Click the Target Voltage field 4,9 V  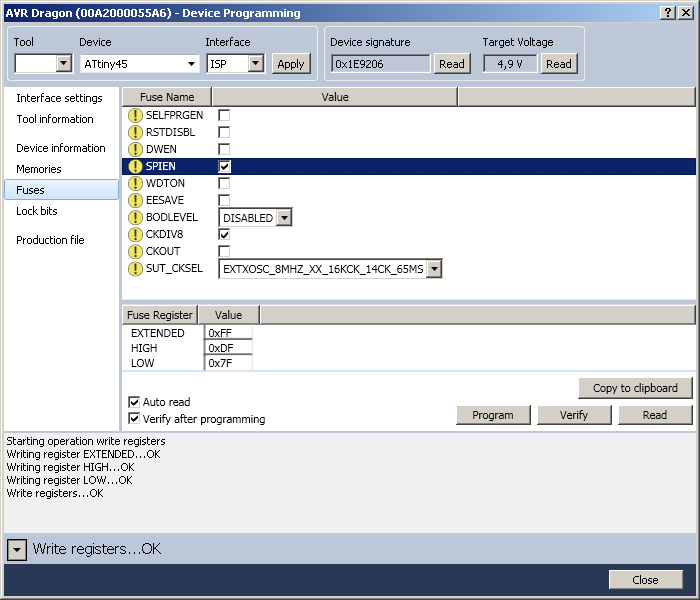pyautogui.click(x=510, y=64)
